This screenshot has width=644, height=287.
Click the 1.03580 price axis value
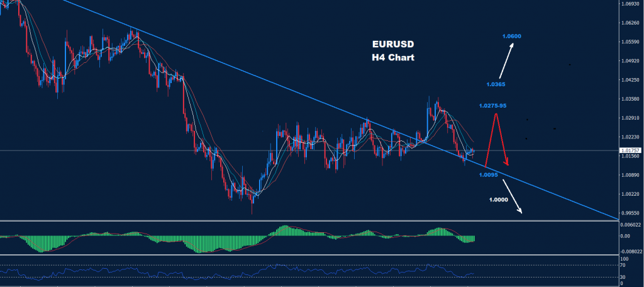tap(630, 99)
